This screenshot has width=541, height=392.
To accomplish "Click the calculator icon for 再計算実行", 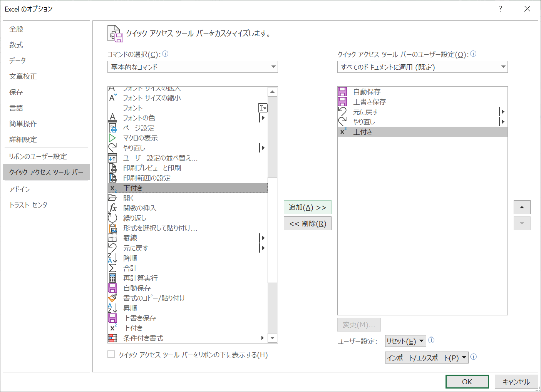I will (112, 278).
